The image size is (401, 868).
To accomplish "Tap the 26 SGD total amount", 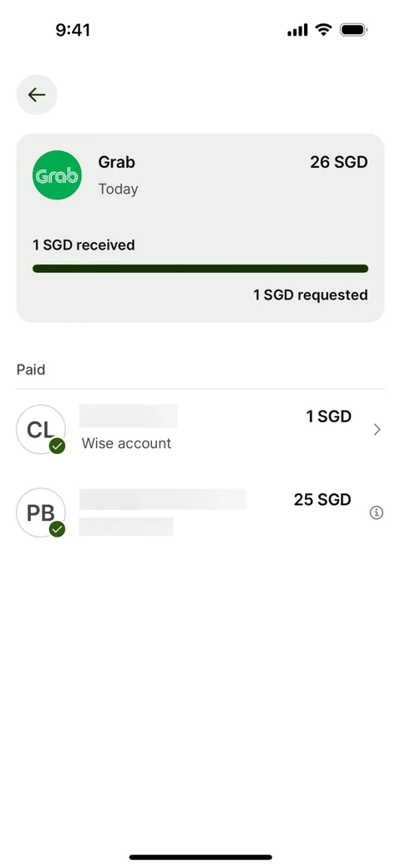I will [339, 162].
